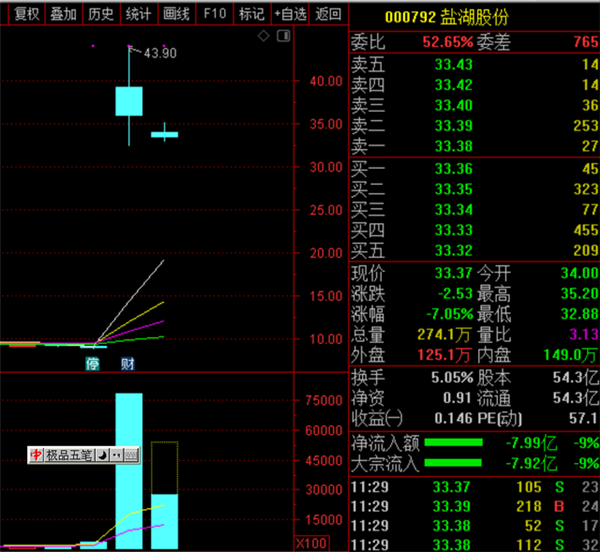Image resolution: width=600 pixels, height=552 pixels.
Task: Toggle the moon half-width icon on IME bar
Action: [x=102, y=455]
